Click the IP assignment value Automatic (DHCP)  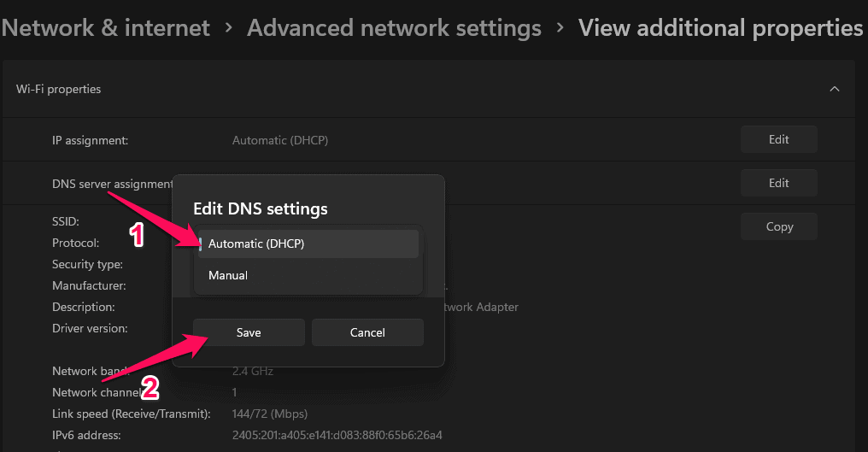pyautogui.click(x=280, y=140)
